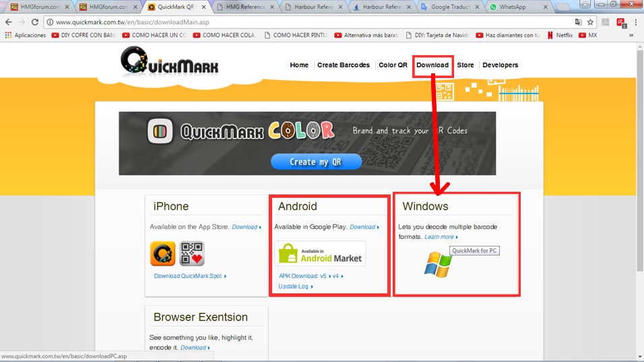Bookmark the page with the star icon
The image size is (644, 362).
tap(590, 22)
